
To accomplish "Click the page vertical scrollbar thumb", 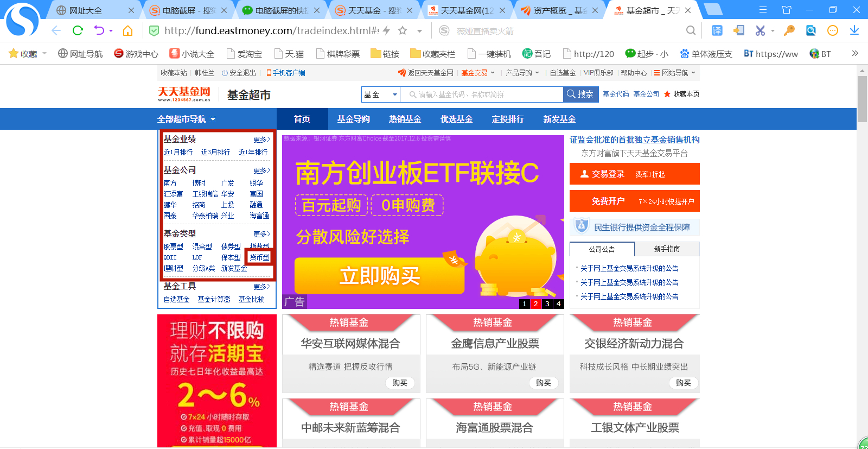I will [862, 99].
